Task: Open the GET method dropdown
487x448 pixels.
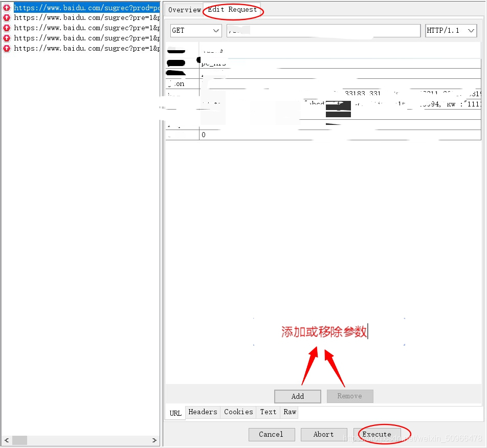Action: click(196, 31)
